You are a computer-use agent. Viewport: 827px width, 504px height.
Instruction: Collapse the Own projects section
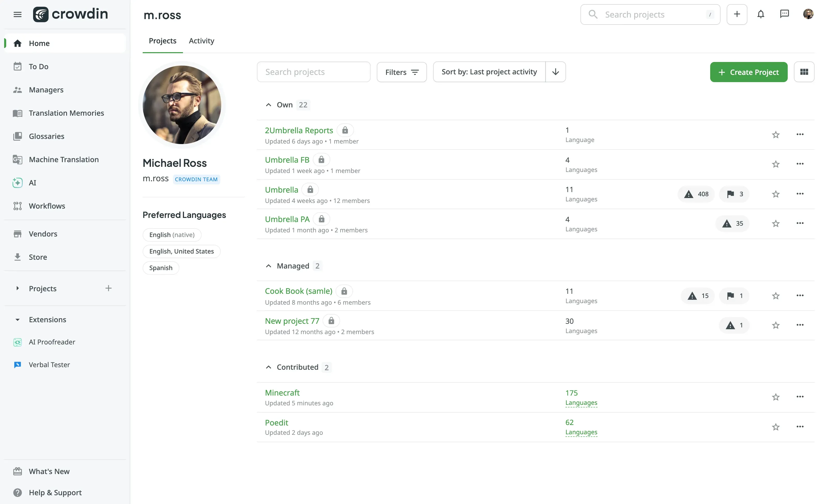pos(269,105)
